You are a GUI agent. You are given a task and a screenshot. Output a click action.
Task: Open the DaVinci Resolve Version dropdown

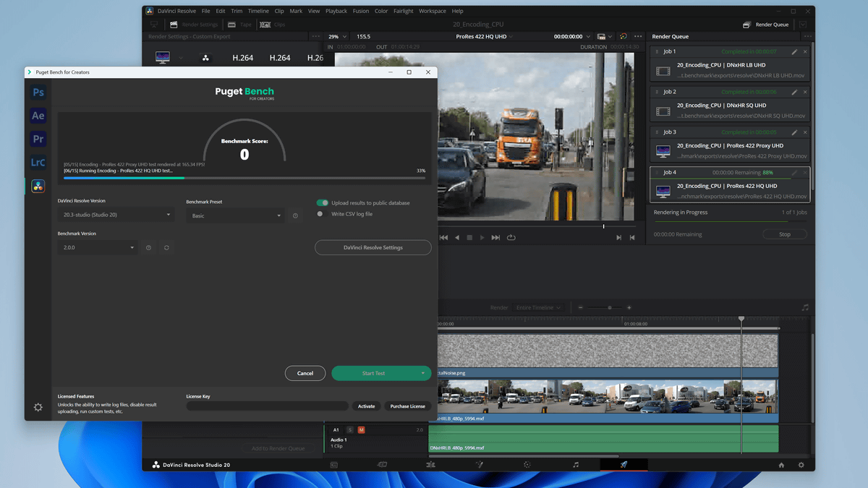(x=116, y=214)
